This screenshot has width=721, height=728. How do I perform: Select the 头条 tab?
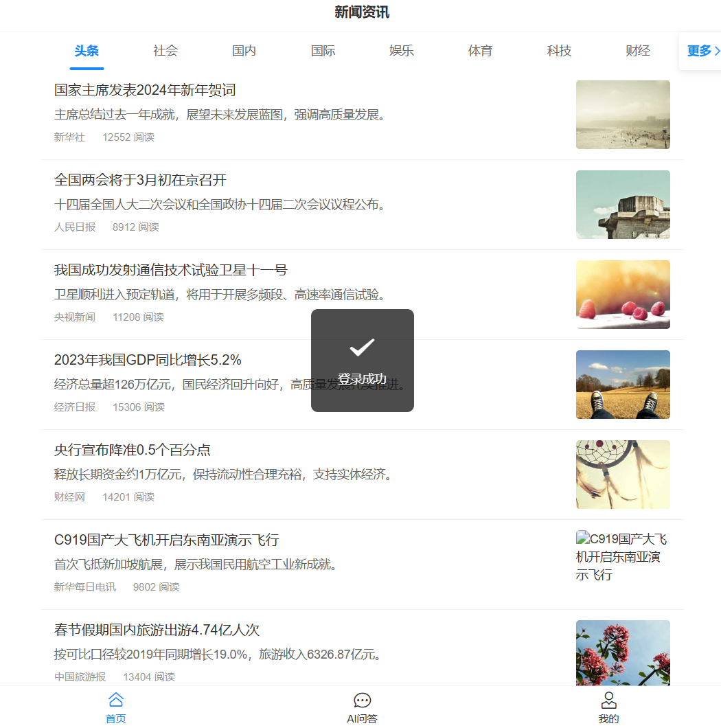87,51
